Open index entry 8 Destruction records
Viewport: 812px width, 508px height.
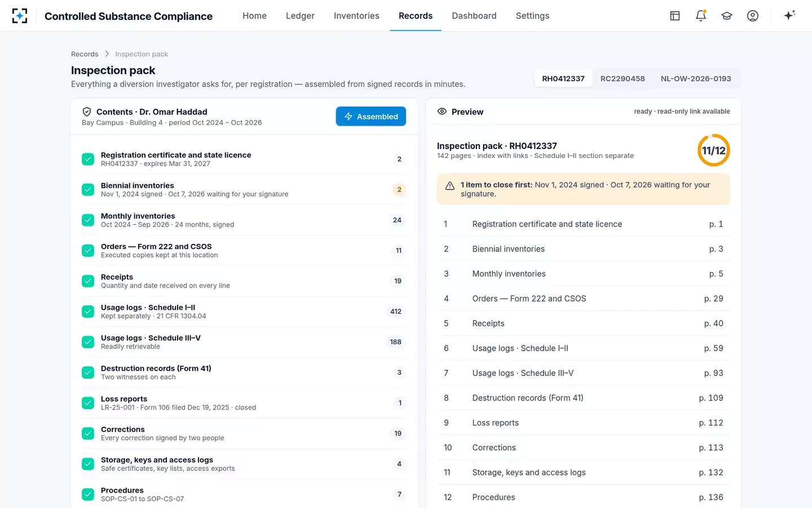tap(584, 398)
